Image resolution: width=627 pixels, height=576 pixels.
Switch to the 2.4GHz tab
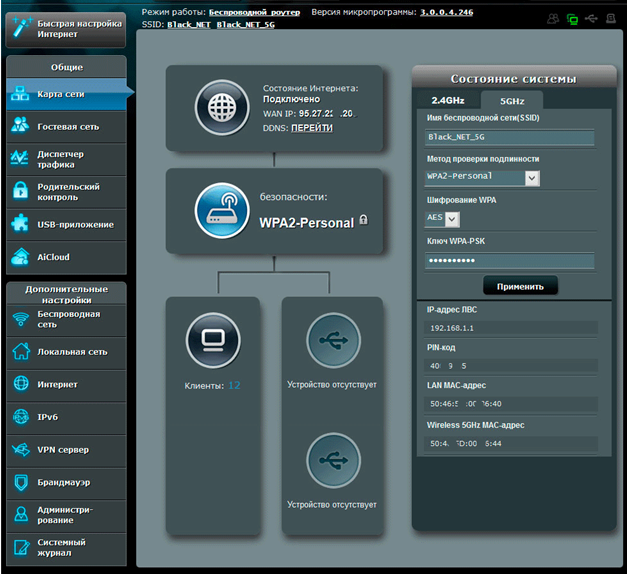click(x=447, y=100)
